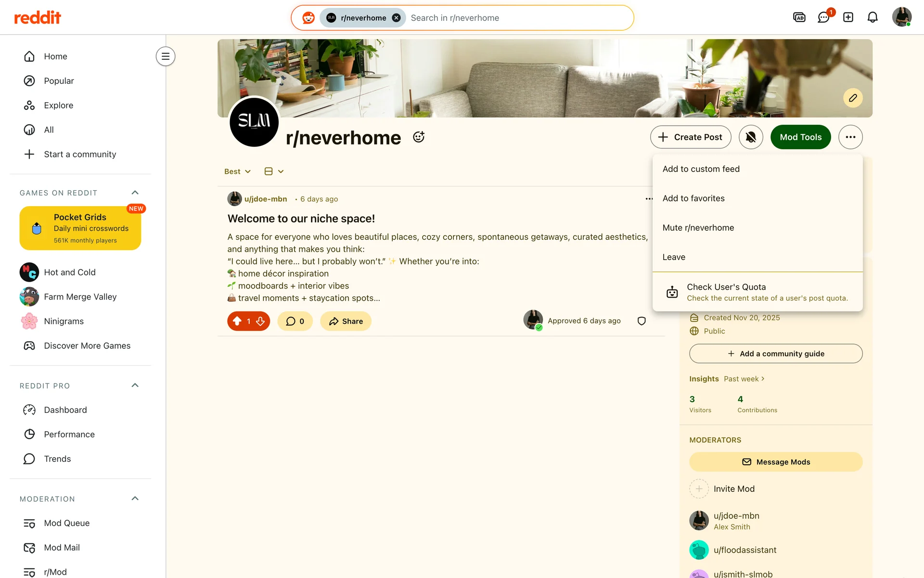924x578 pixels.
Task: Open the card view layout dropdown
Action: pyautogui.click(x=274, y=171)
